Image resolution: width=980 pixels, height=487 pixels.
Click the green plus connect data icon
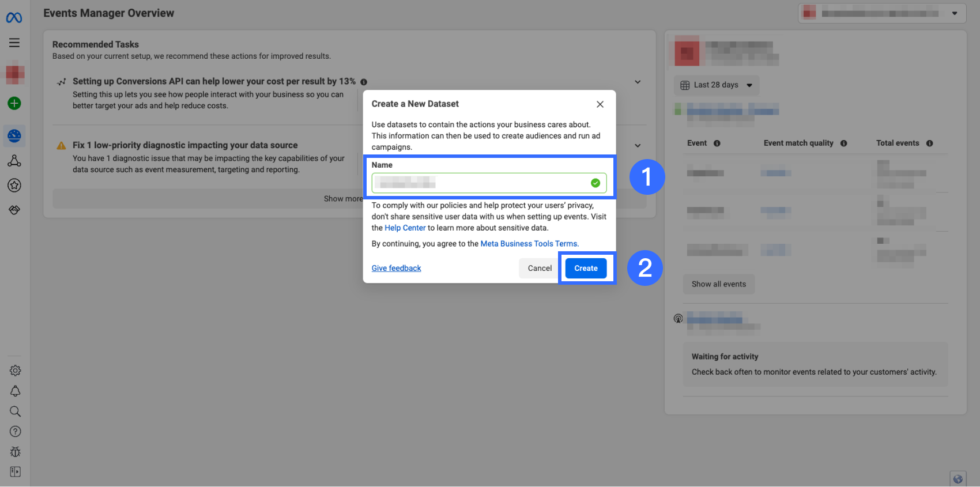(x=14, y=103)
